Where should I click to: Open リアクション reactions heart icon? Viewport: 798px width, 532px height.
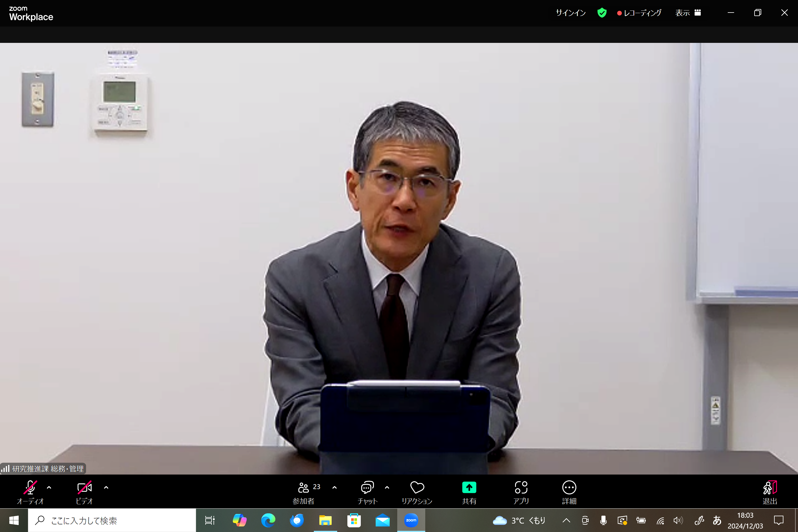417,488
